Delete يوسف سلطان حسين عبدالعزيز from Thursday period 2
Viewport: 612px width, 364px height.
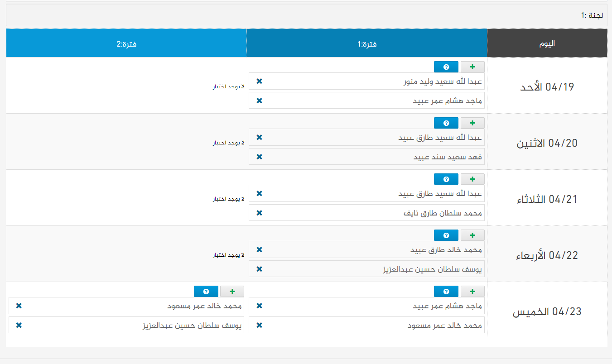click(19, 325)
